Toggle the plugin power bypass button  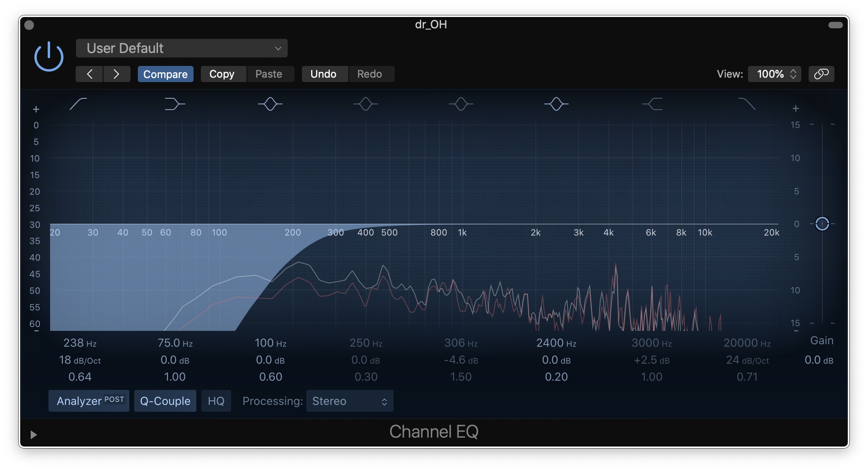[x=48, y=57]
